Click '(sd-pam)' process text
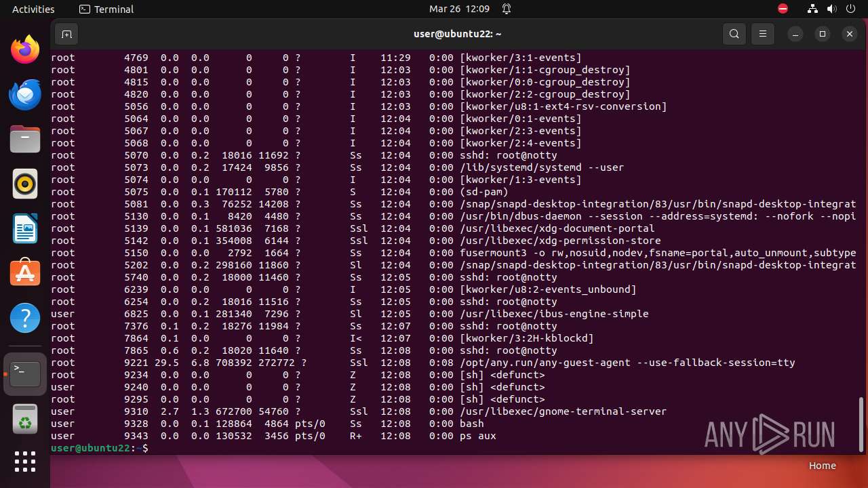868x488 pixels. click(x=484, y=192)
